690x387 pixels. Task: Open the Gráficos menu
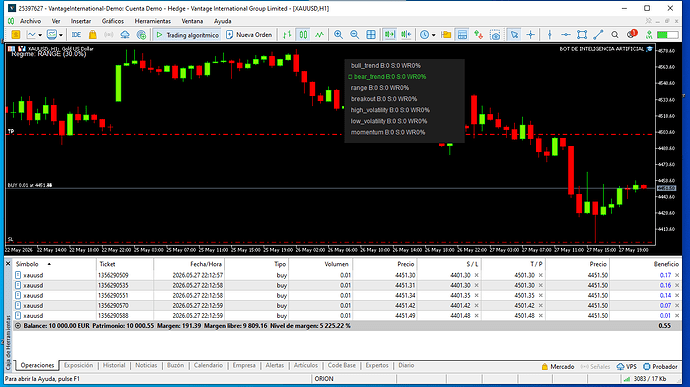113,21
